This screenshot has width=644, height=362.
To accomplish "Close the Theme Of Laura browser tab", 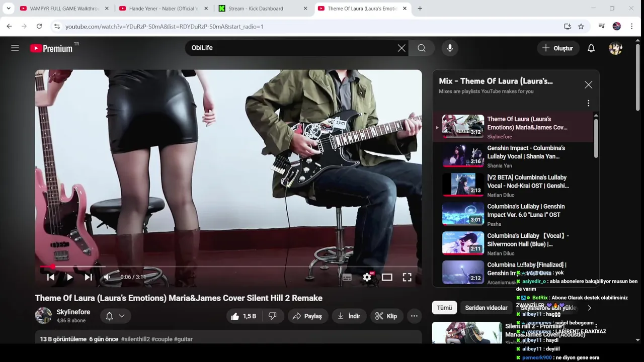I will [x=405, y=9].
